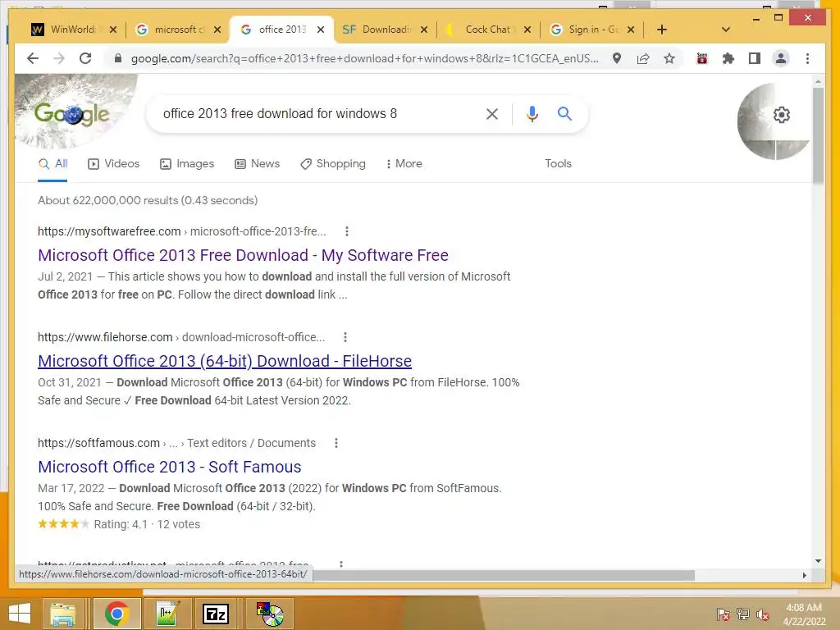The height and width of the screenshot is (630, 840).
Task: Share this page via the share icon
Action: 643,58
